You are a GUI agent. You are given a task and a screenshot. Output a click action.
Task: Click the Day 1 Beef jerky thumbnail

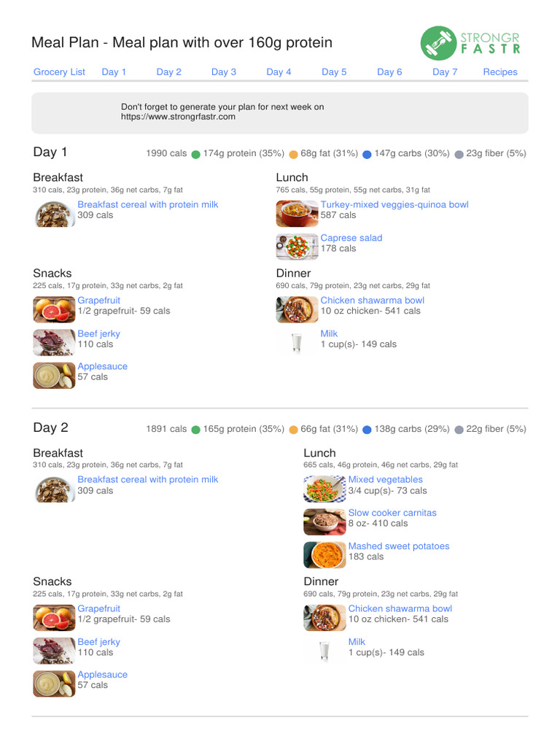(54, 342)
